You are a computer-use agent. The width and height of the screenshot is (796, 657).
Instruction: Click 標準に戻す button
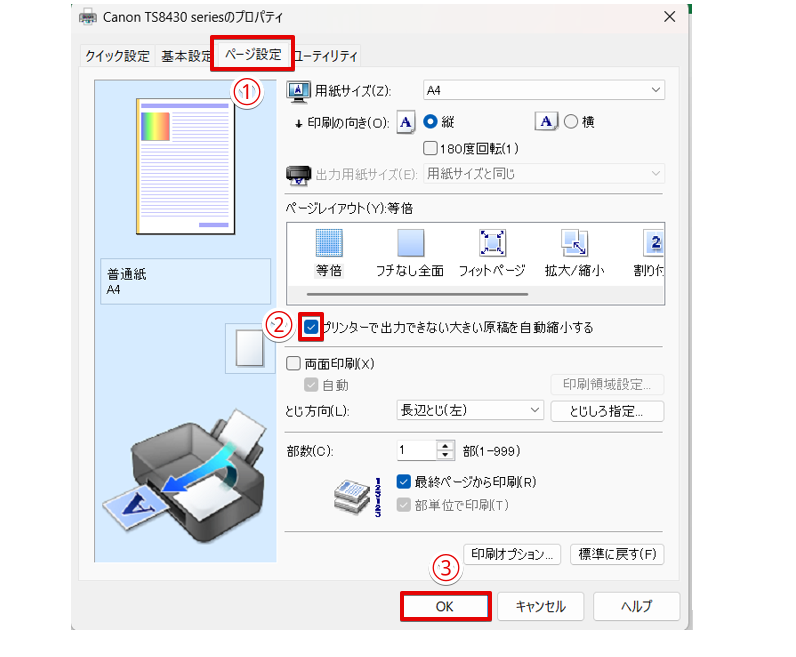pyautogui.click(x=617, y=554)
